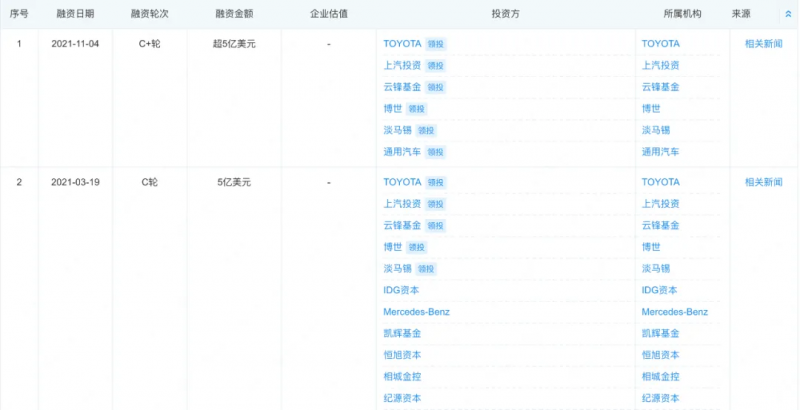The width and height of the screenshot is (800, 410).
Task: Open IDG资本 link in the 所属机构 column
Action: point(660,291)
